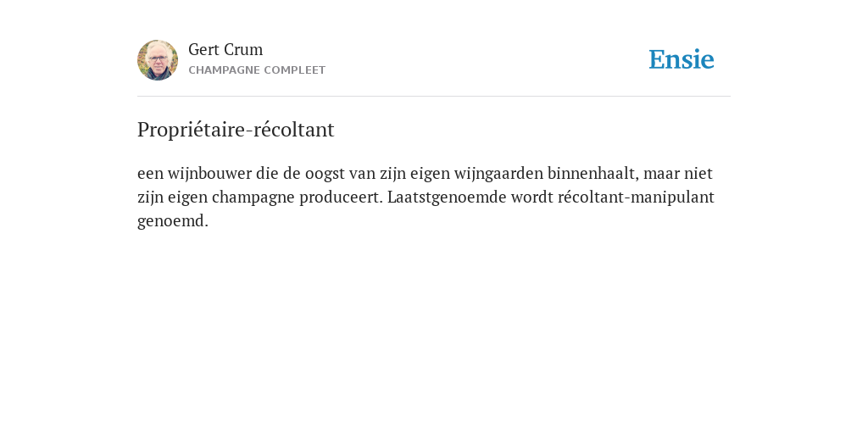Click Gert Crum's round profile photo
868x434 pixels.
[158, 60]
